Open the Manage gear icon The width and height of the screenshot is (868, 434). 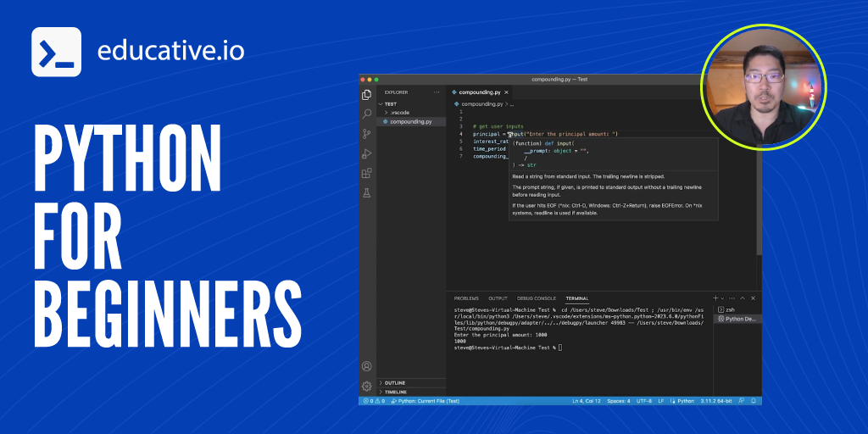(367, 386)
